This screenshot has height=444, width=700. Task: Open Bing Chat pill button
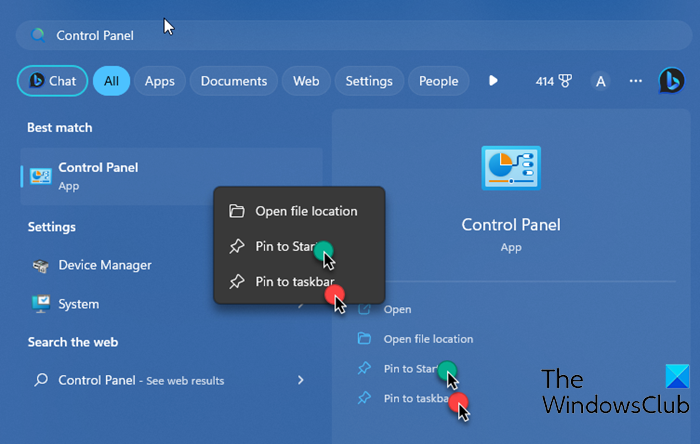(x=52, y=81)
